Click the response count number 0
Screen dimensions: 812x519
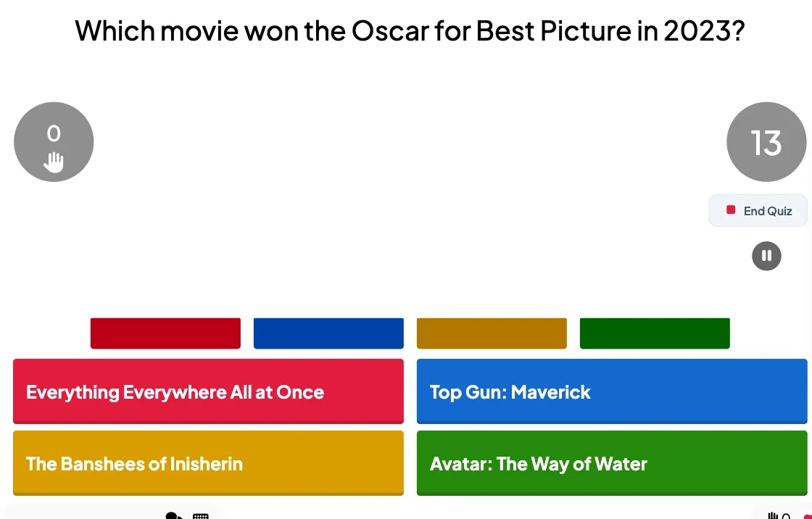point(54,133)
